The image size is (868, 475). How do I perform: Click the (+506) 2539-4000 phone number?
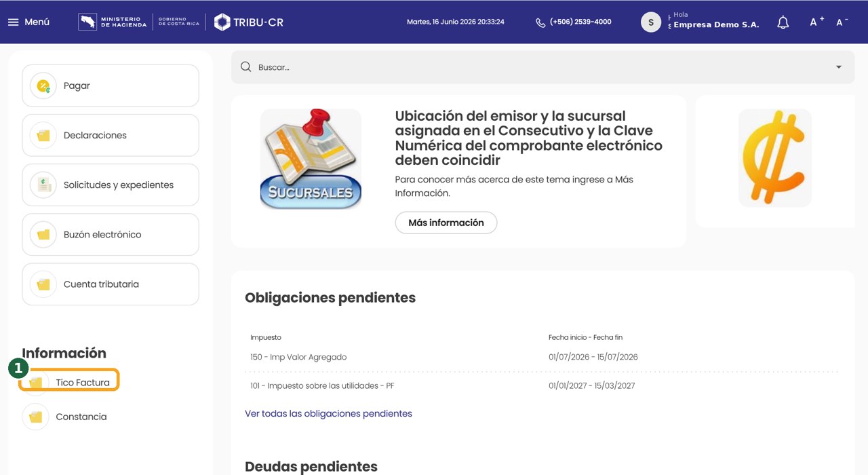(x=580, y=22)
